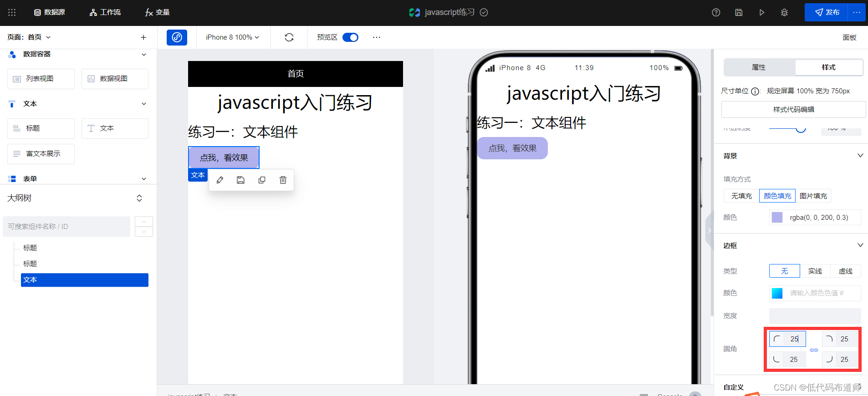868x396 pixels.
Task: Collapse the 背景 style section
Action: (860, 156)
